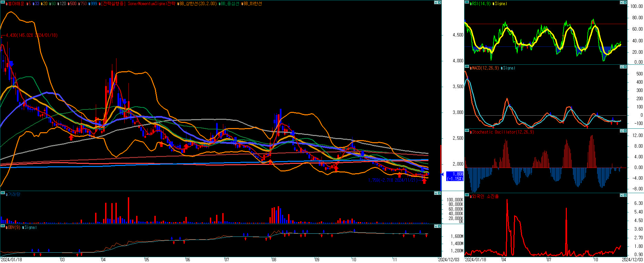Click the 100,000K volume axis label

(x=455, y=200)
